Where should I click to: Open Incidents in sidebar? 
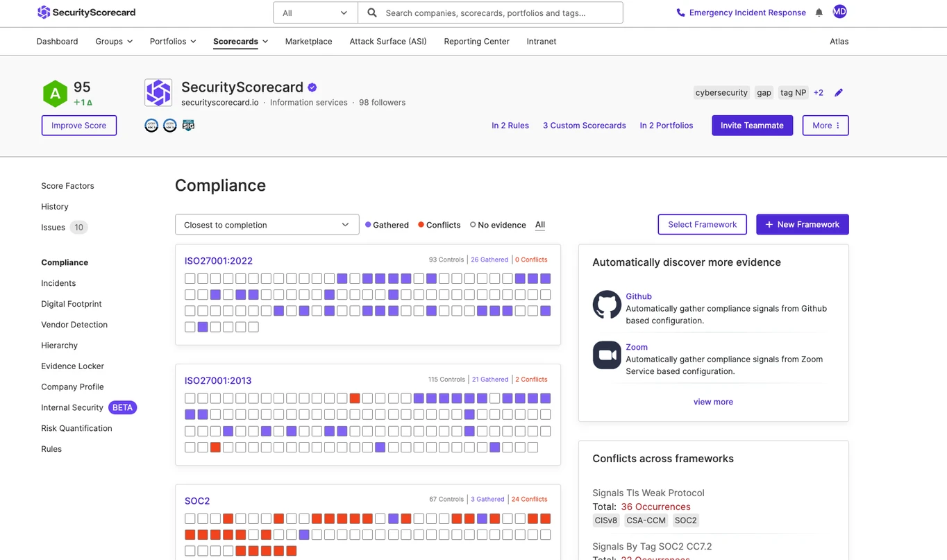(58, 283)
